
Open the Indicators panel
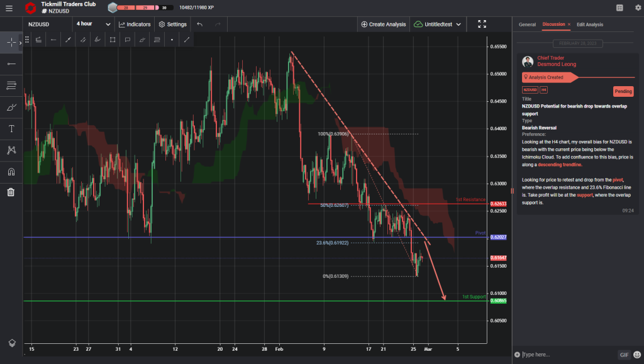(134, 24)
